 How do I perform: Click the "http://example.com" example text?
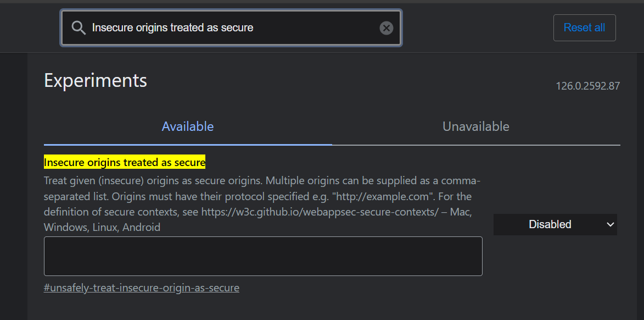385,196
